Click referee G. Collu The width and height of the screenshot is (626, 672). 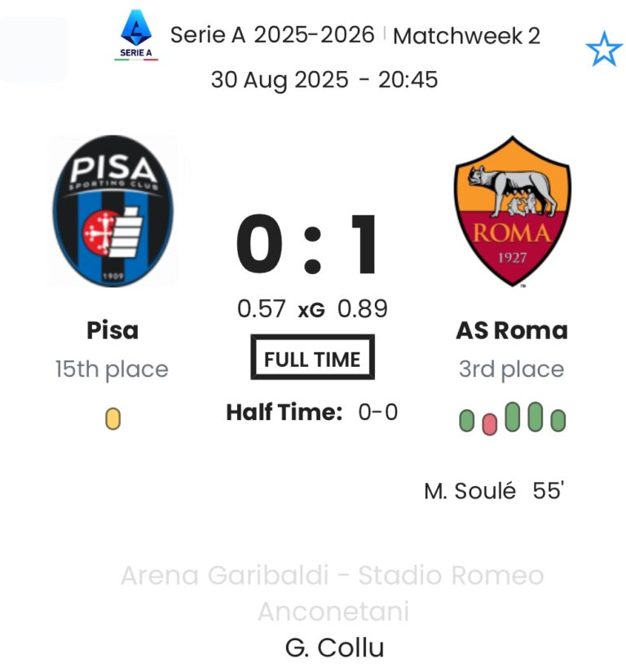[x=334, y=648]
